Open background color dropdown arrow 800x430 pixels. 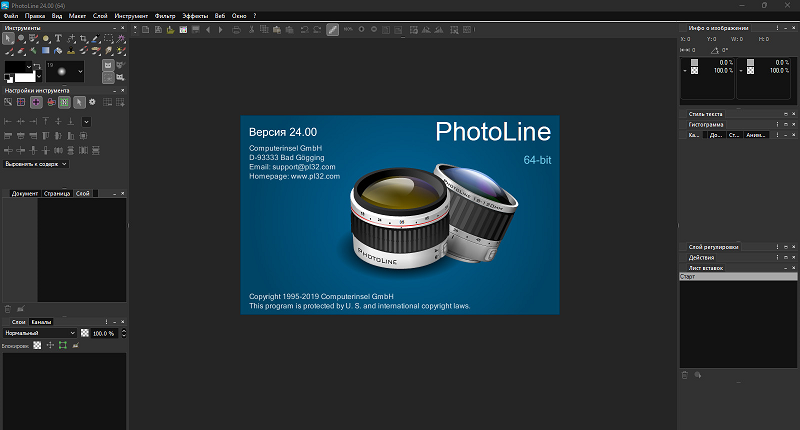39,76
